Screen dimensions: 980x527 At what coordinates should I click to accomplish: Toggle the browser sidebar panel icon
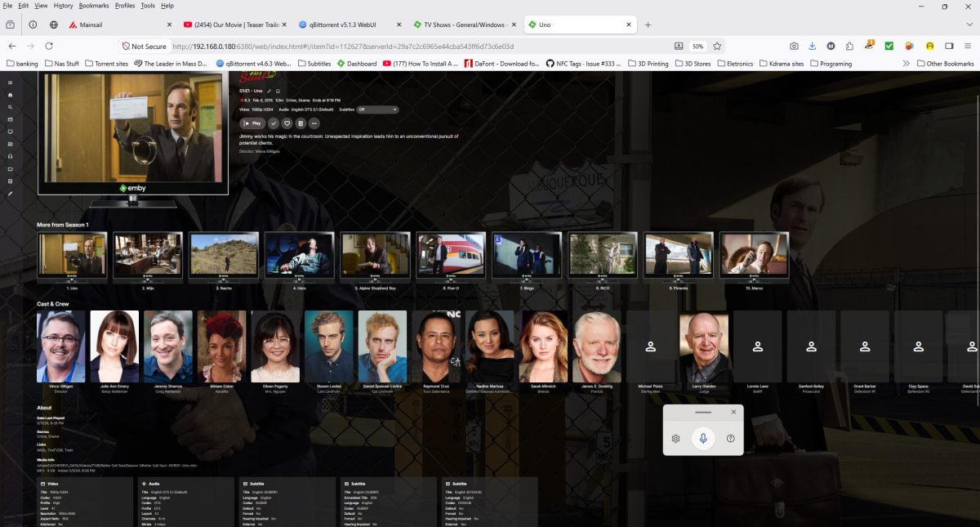tap(949, 47)
